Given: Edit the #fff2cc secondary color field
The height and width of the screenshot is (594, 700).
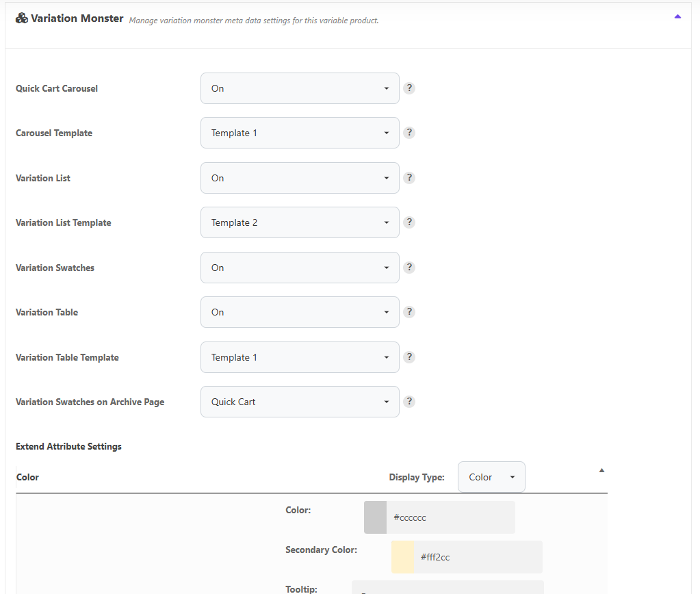Looking at the screenshot, I should pyautogui.click(x=478, y=557).
